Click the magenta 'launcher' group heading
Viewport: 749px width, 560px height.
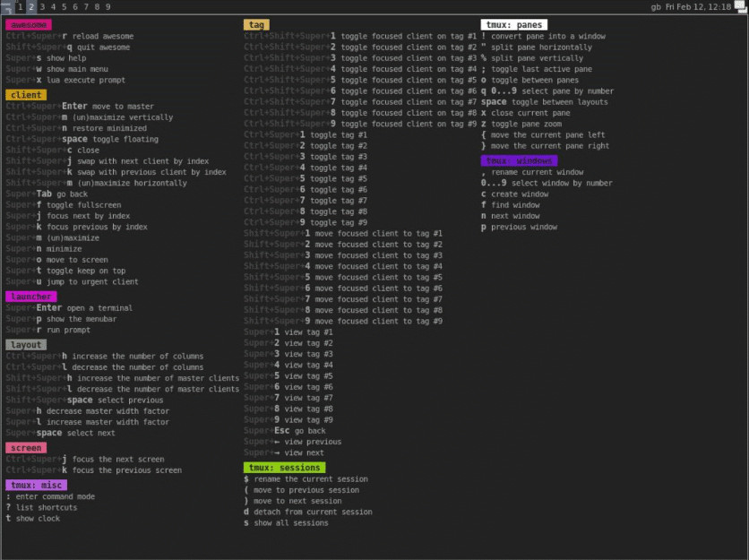[x=31, y=297]
